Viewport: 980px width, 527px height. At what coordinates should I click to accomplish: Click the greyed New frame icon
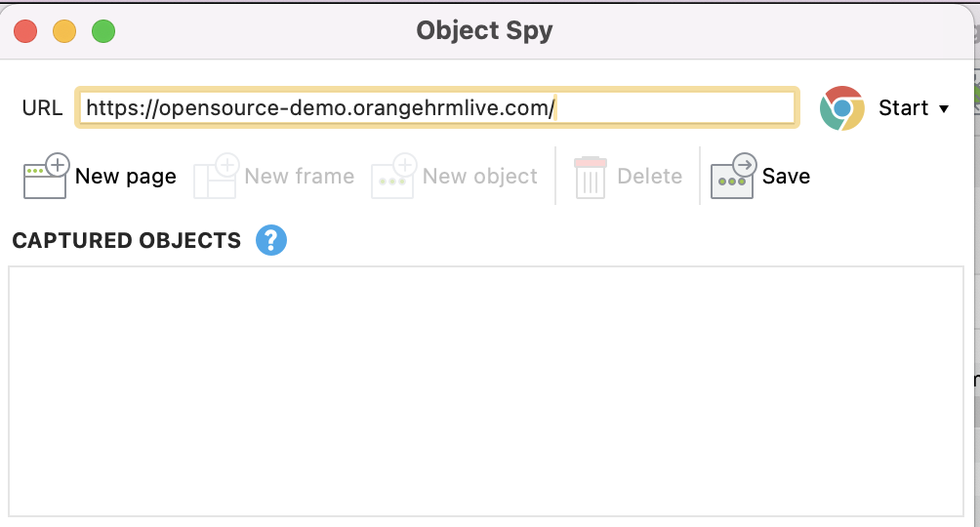[217, 176]
